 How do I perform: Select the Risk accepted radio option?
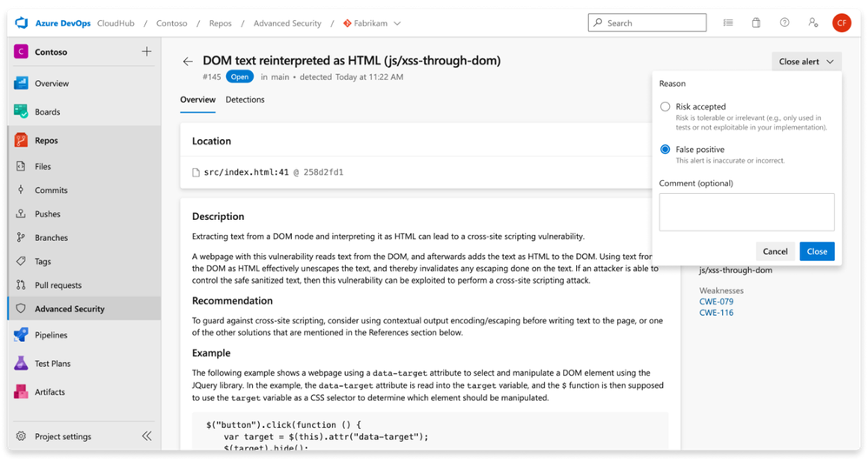(666, 107)
